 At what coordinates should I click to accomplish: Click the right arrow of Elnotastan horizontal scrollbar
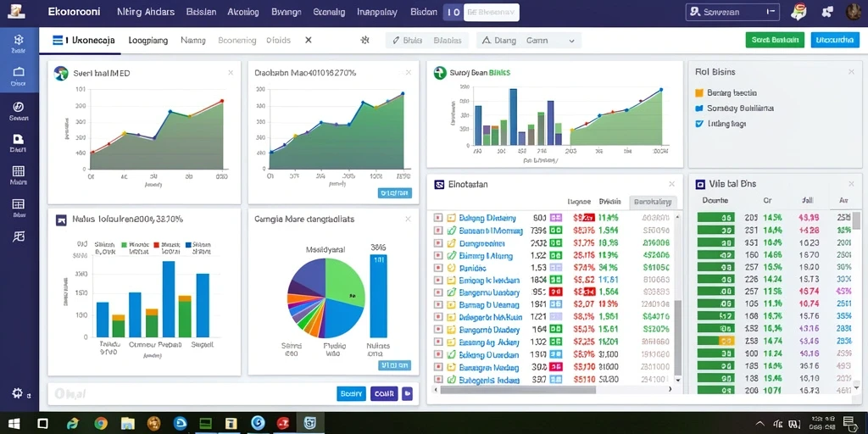coord(671,390)
